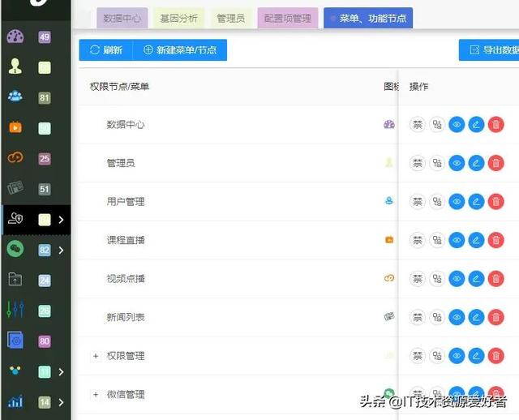The height and width of the screenshot is (420, 519).
Task: Expand the 权限管理 tree node
Action: pos(96,356)
